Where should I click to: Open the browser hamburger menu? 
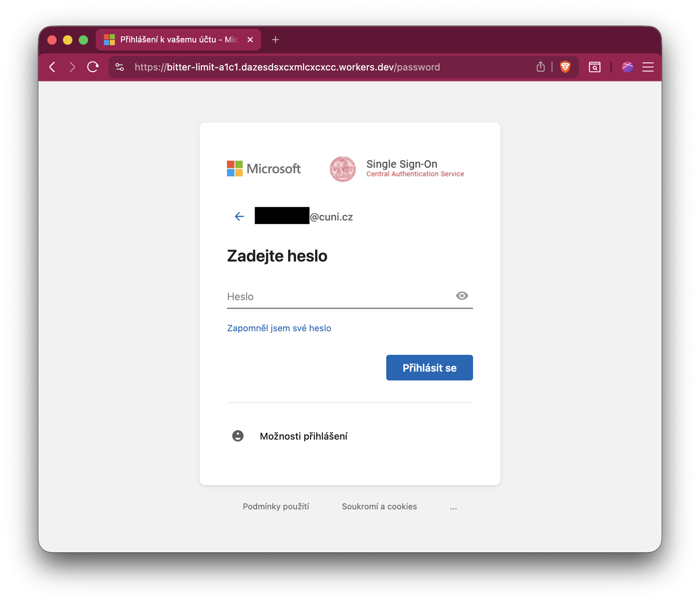(x=648, y=67)
